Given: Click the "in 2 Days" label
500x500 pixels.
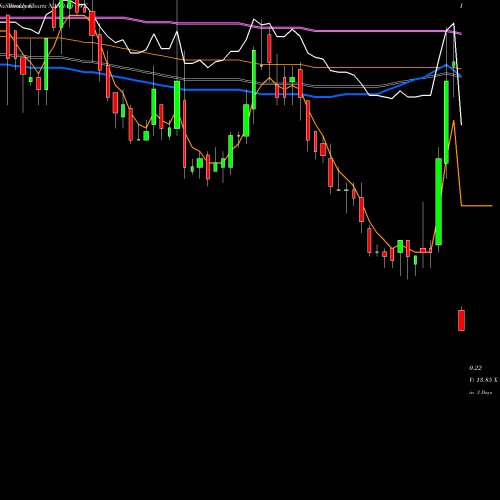Looking at the screenshot, I should coord(480,393).
